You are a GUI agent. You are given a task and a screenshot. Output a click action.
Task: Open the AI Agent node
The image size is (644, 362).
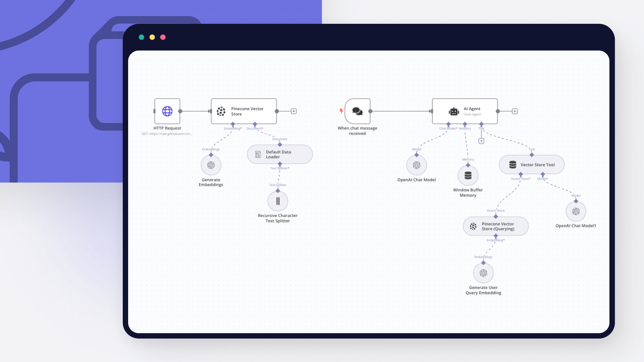465,111
